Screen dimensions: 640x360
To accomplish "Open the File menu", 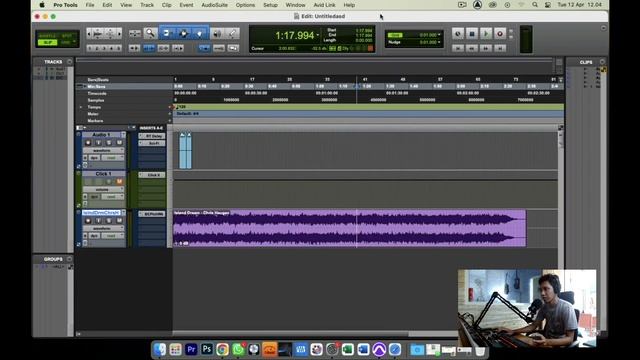I will coord(90,5).
